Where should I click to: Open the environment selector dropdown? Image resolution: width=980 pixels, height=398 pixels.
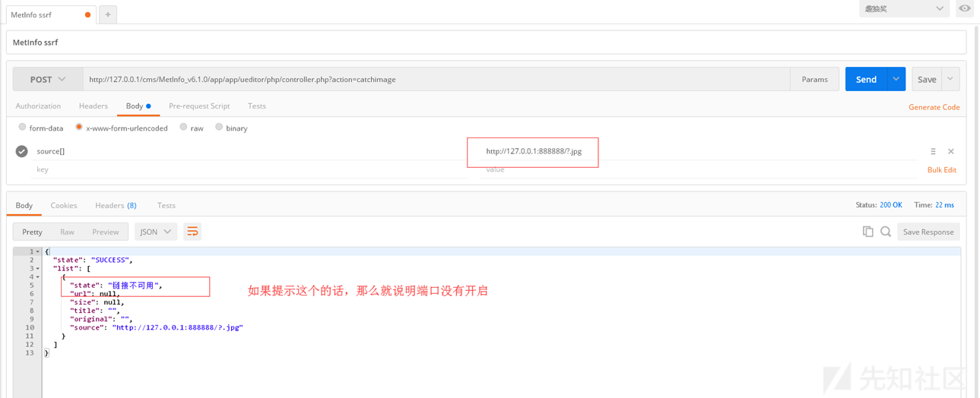coord(904,8)
